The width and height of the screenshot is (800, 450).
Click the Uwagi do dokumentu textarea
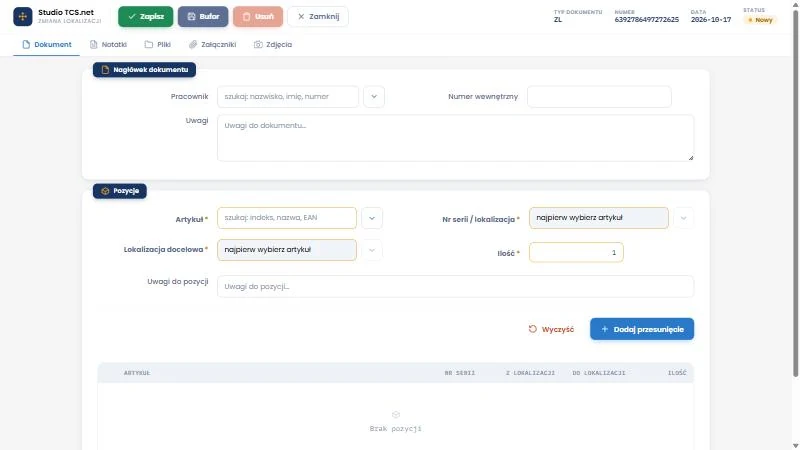click(455, 138)
